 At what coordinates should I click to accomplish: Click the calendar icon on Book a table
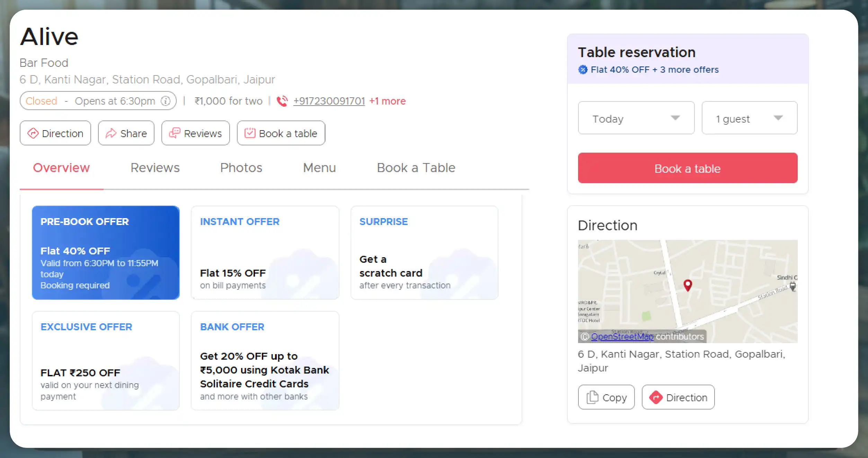pos(250,133)
